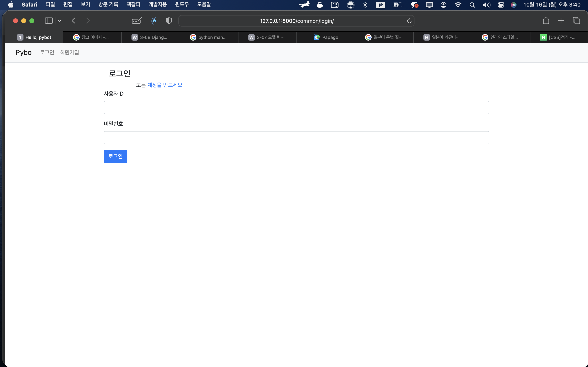Viewport: 588px width, 367px height.
Task: Open the sidebar tab group dropdown chevron
Action: [60, 21]
